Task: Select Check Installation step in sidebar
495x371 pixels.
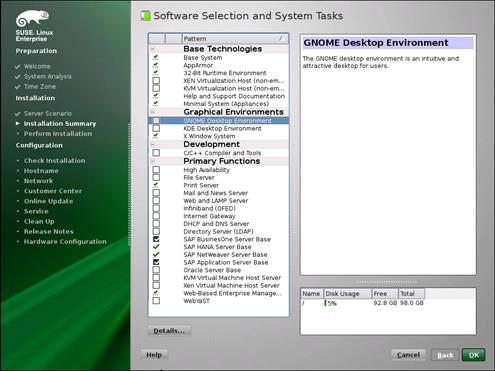Action: 54,161
